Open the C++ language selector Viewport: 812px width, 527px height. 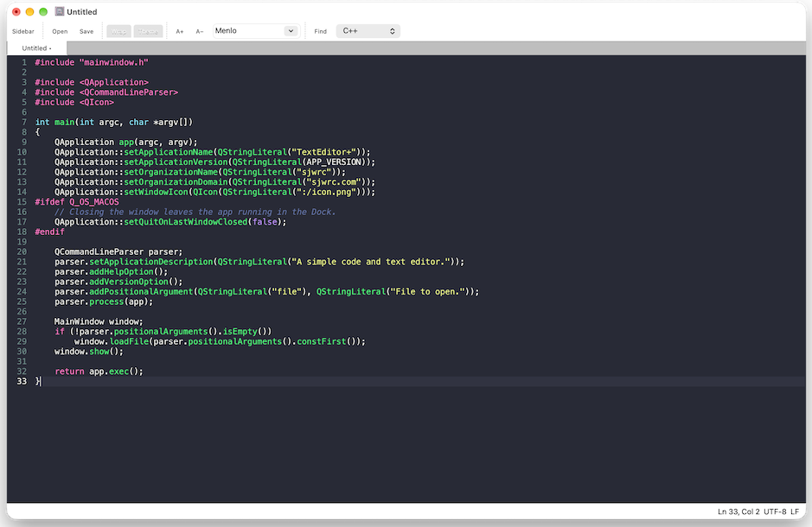368,31
